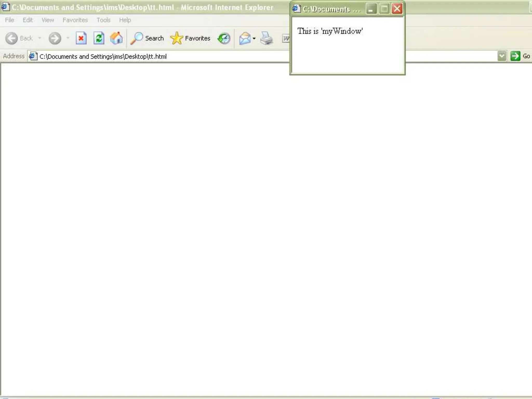532x399 pixels.
Task: Open the address bar dropdown list
Action: click(x=502, y=56)
